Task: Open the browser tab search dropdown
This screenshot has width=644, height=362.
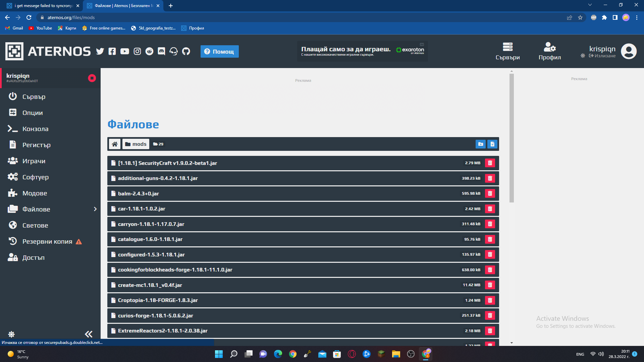Action: coord(590,5)
